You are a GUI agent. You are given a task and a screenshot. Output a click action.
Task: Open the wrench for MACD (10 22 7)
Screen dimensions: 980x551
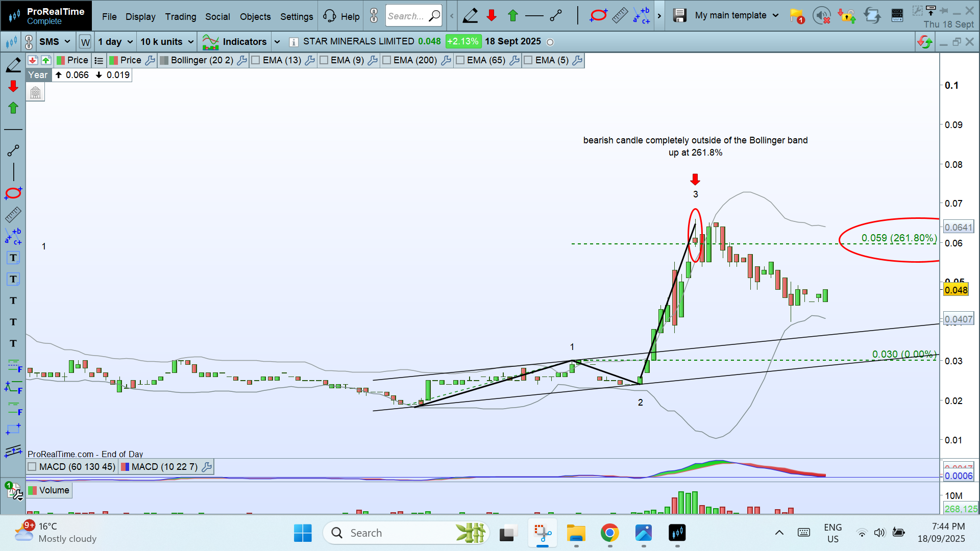click(207, 467)
